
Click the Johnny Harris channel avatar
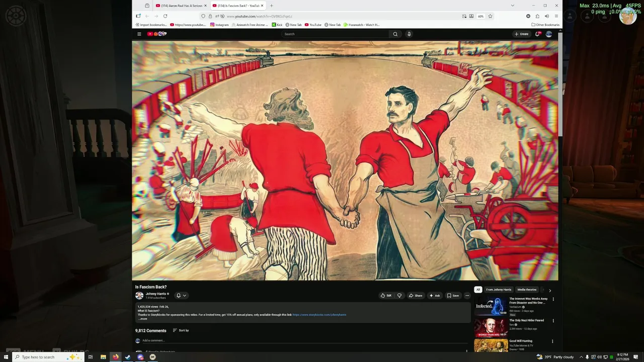tap(139, 296)
